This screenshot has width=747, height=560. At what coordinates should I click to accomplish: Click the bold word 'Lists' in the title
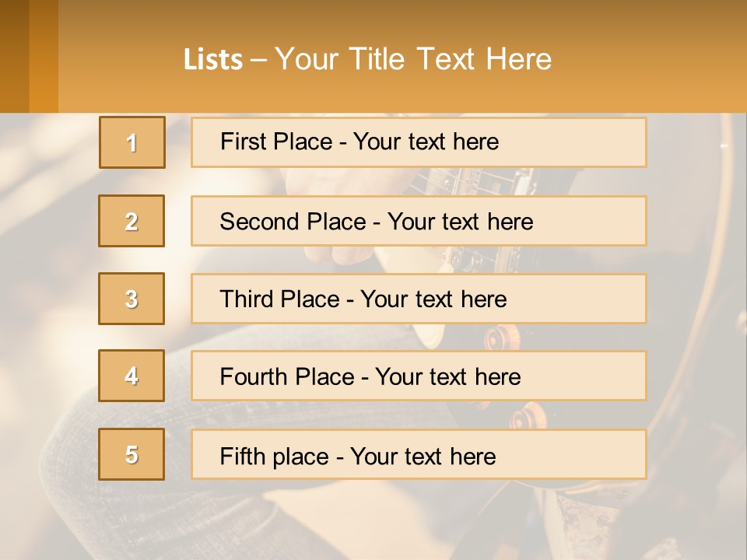point(212,60)
